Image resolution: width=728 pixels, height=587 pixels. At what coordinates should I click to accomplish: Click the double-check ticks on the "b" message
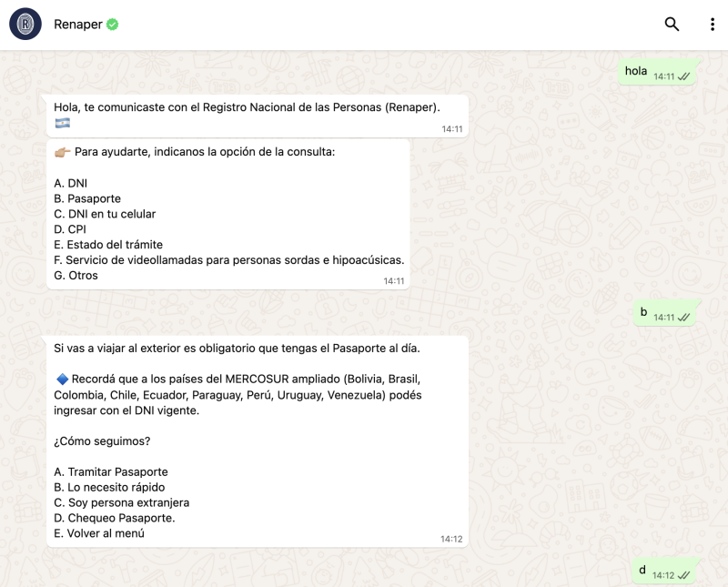tap(683, 318)
